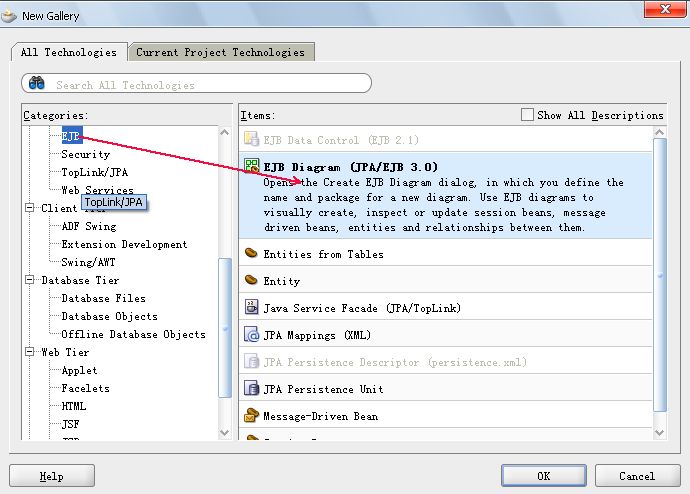Select Database Tier category
The width and height of the screenshot is (690, 494).
(80, 280)
